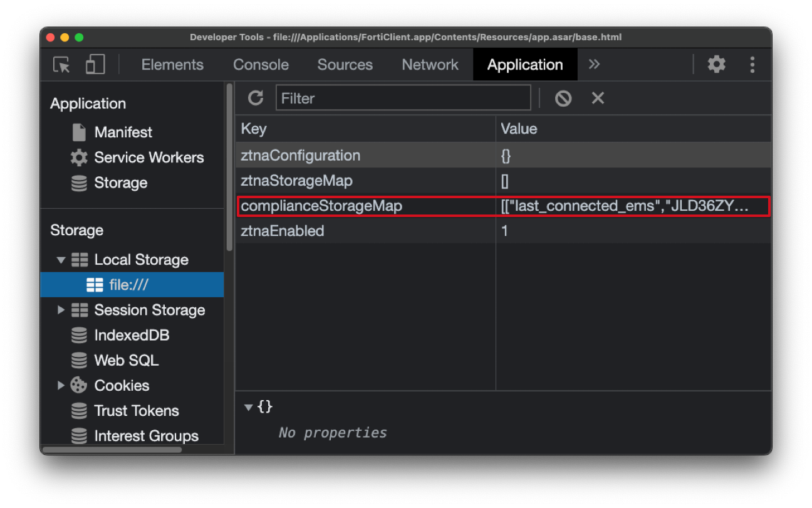Click the sidebar horizontal scrollbar

tap(113, 449)
